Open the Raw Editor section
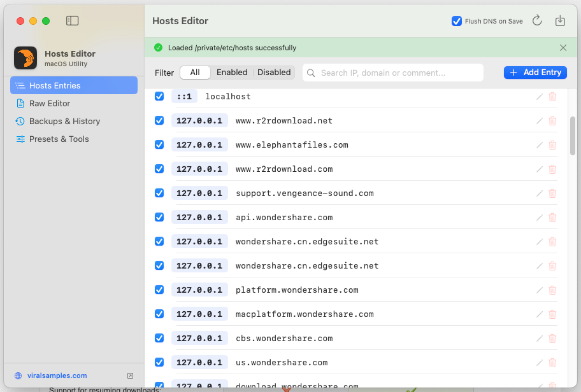 [x=74, y=103]
